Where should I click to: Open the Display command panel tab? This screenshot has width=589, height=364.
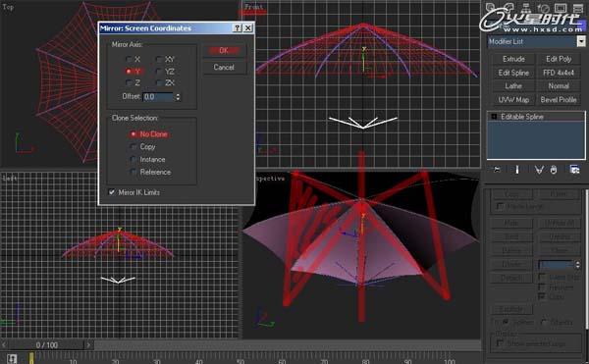coord(561,8)
